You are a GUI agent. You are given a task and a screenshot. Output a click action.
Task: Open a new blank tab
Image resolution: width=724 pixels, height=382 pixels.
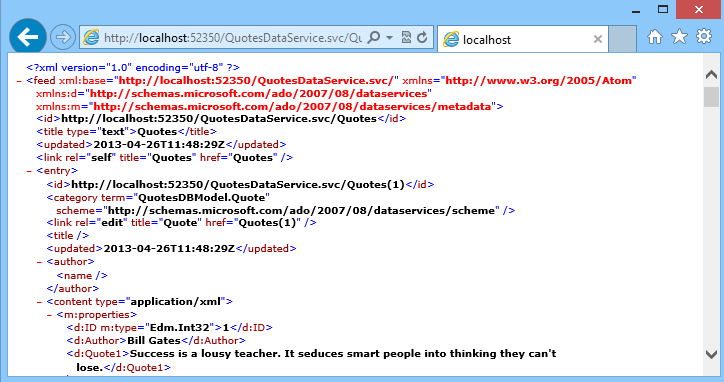pyautogui.click(x=622, y=39)
